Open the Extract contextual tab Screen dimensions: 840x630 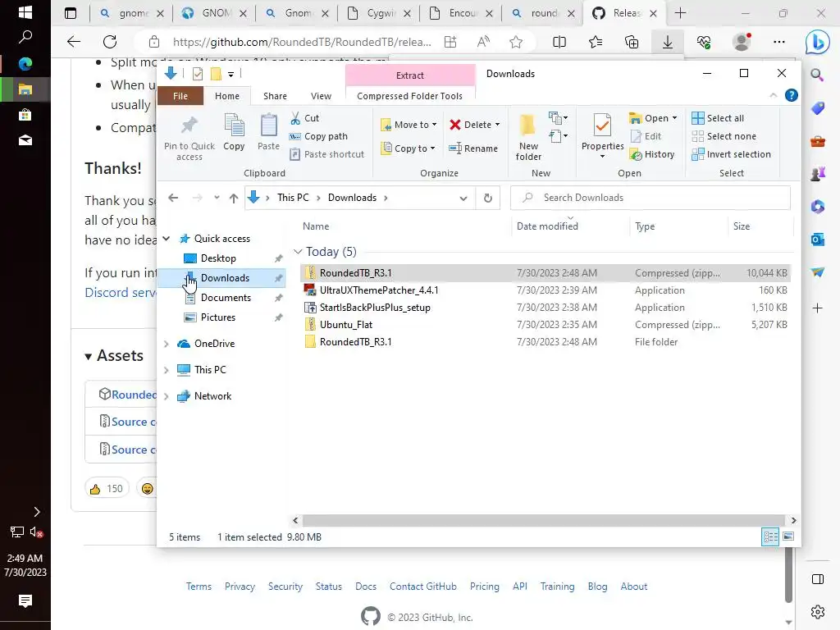pos(410,75)
